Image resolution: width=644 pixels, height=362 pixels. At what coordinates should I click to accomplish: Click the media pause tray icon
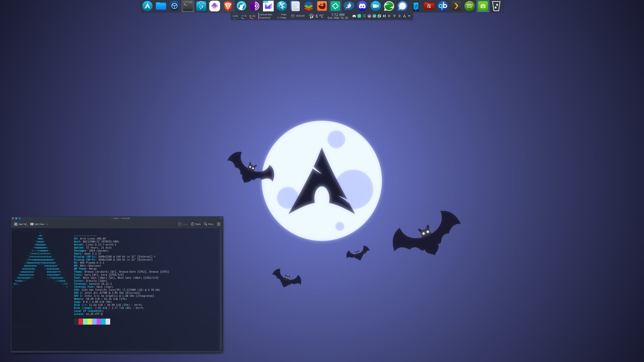384,16
